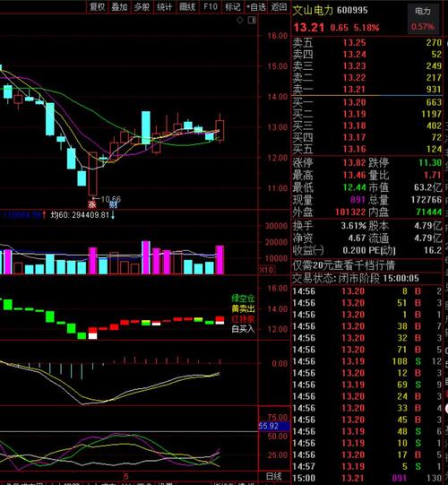Screen dimensions: 448x485
Task: Click the blue 财 marker on the chart
Action: pyautogui.click(x=113, y=204)
